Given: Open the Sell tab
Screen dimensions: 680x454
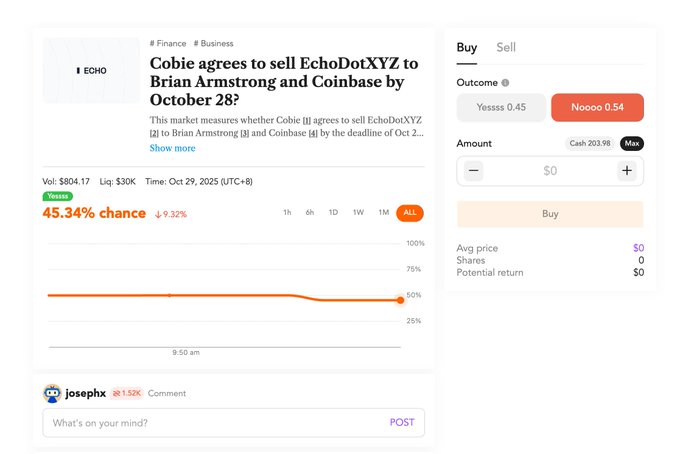Looking at the screenshot, I should coord(506,47).
